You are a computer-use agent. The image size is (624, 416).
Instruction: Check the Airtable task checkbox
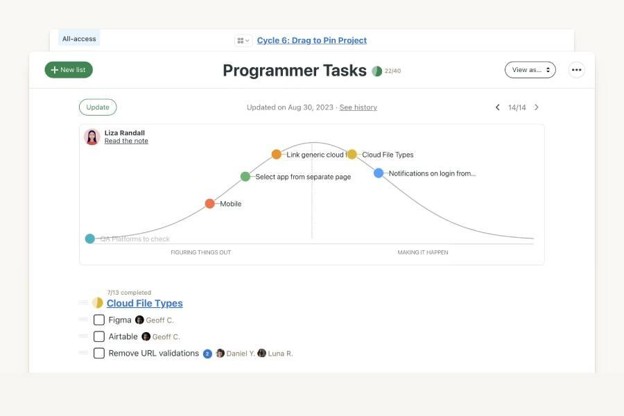99,336
